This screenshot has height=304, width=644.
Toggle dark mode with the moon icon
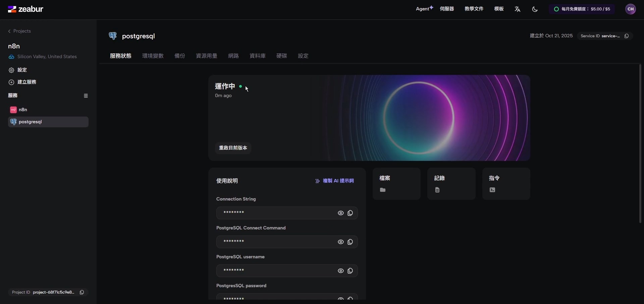535,9
